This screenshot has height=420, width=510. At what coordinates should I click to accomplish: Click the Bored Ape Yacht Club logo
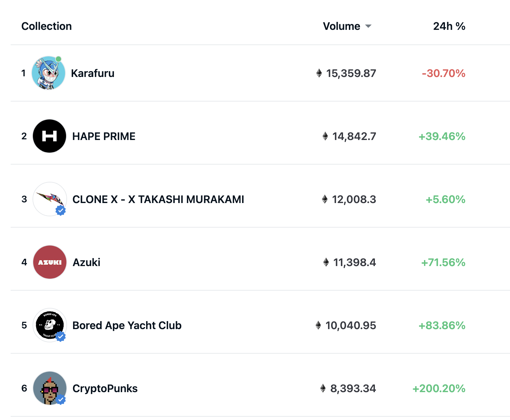pos(50,325)
